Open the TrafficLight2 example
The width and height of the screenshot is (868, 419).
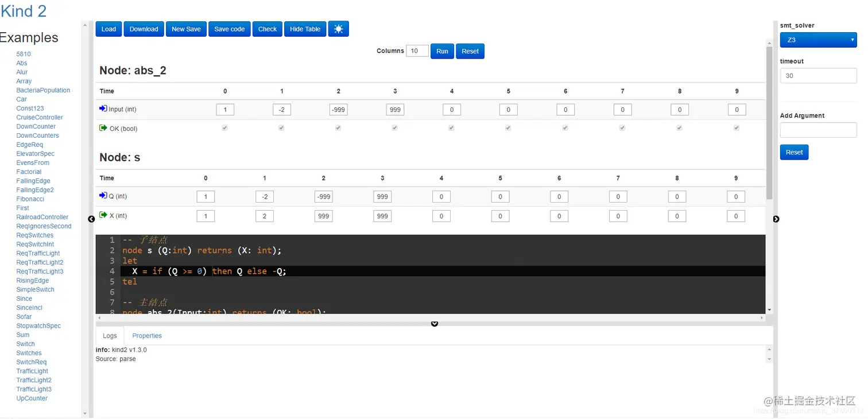[x=34, y=380]
